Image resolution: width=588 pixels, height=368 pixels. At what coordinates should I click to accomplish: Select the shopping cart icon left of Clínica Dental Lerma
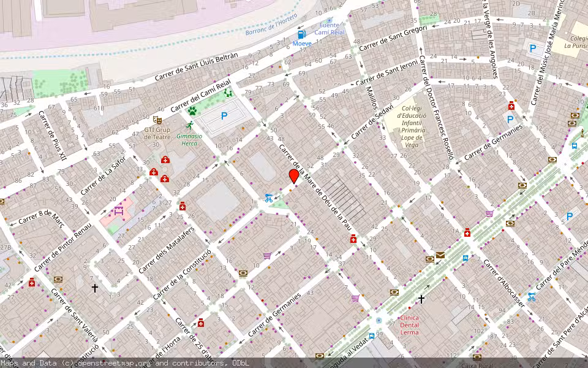pyautogui.click(x=355, y=299)
